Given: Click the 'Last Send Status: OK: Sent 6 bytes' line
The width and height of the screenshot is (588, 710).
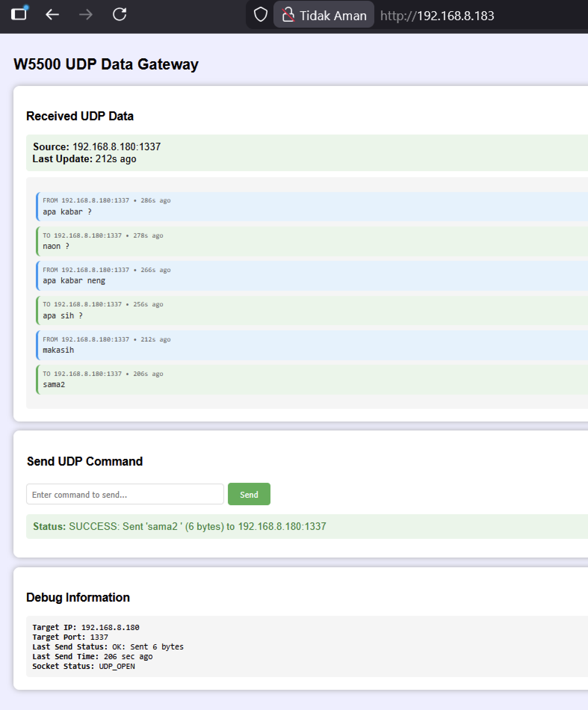Looking at the screenshot, I should click(108, 647).
